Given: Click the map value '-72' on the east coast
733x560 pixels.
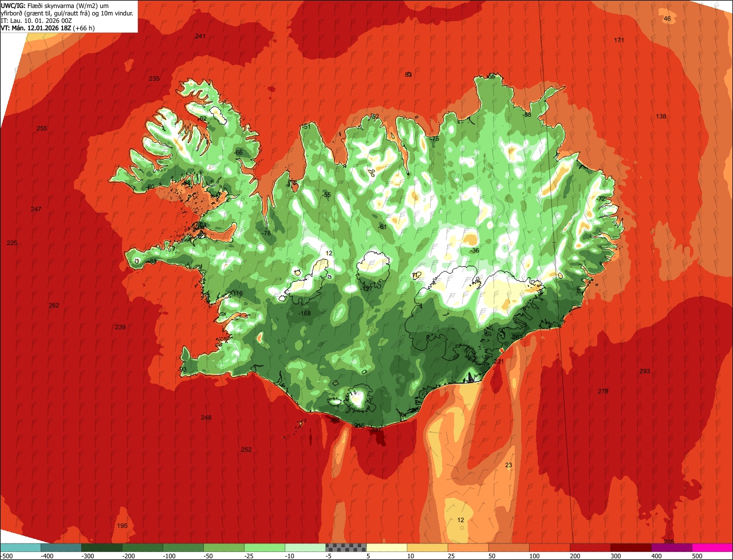Looking at the screenshot, I should pyautogui.click(x=601, y=199).
